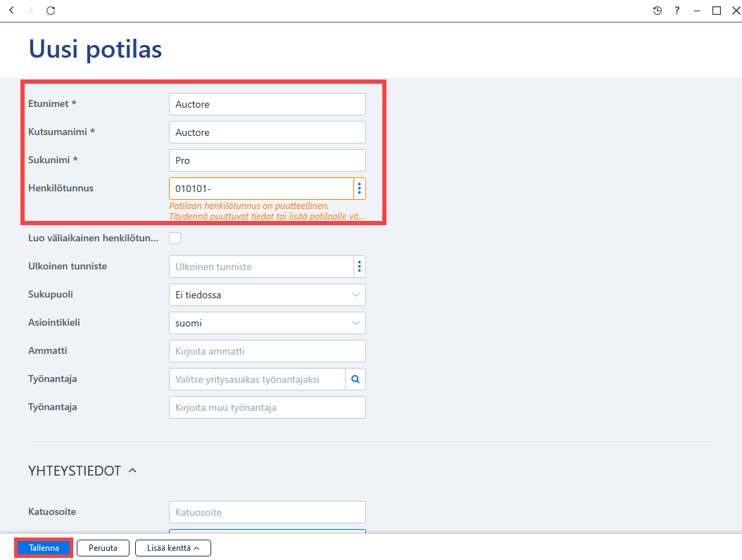This screenshot has width=742, height=560.
Task: Open the Sukupuoli dropdown
Action: (x=268, y=295)
